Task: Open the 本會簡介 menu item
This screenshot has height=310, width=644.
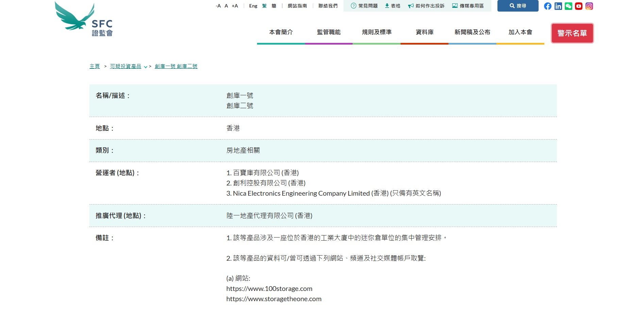Action: pyautogui.click(x=281, y=32)
